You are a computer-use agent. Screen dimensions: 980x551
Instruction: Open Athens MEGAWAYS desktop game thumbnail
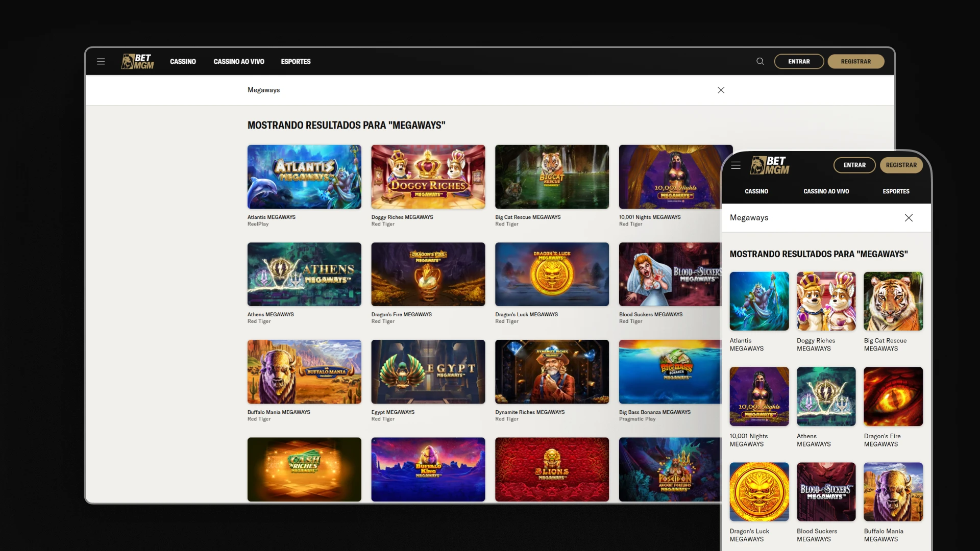(x=304, y=274)
